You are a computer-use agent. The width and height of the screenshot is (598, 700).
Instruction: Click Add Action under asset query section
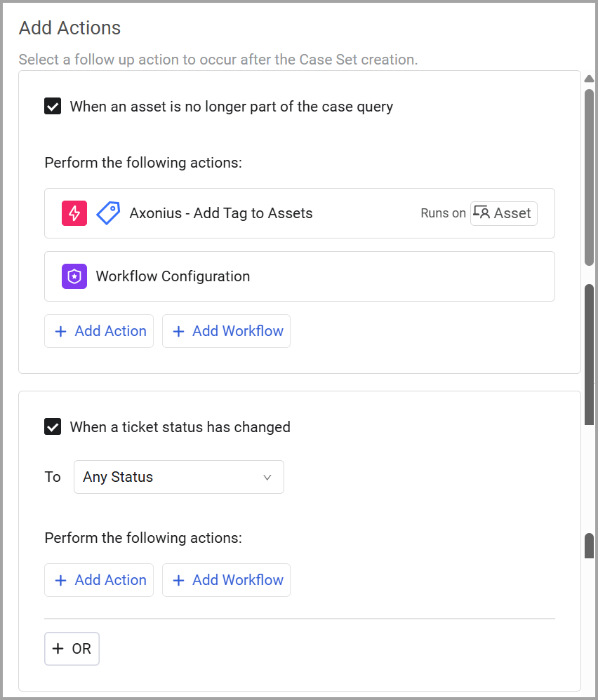pos(99,331)
